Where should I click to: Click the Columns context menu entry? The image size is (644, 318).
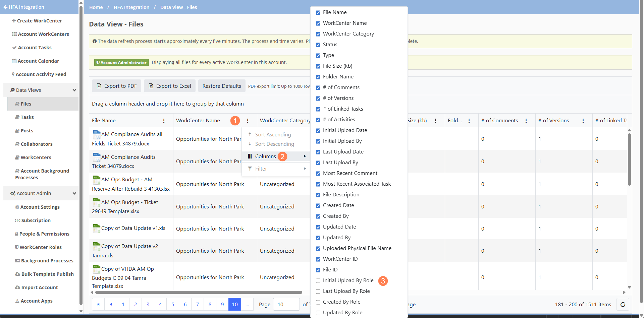click(x=266, y=156)
